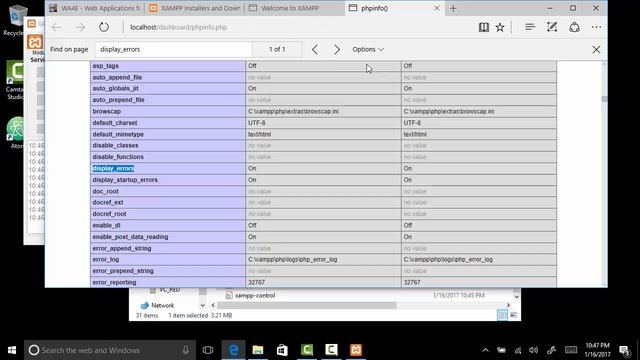
Task: Select xampp-control file in File Explorer
Action: pos(255,296)
